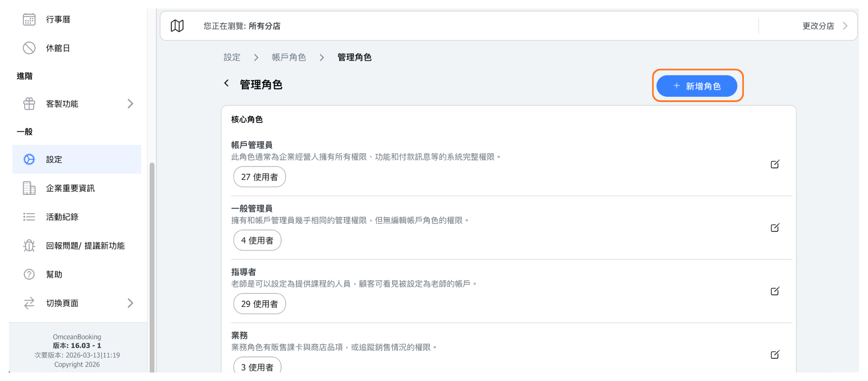
Task: Expand the 客製功能 submenu arrow
Action: (x=130, y=104)
